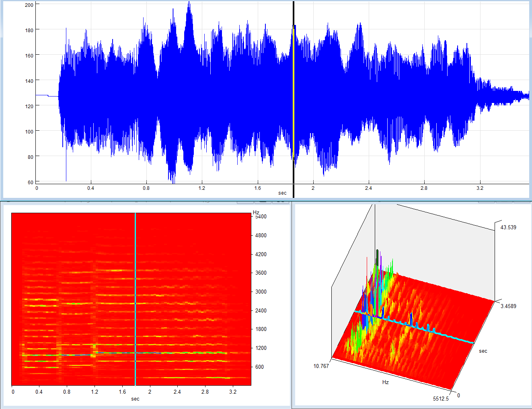The image size is (532, 409).
Task: Click the tallest waveform peak near 1.1 sec
Action: (189, 5)
